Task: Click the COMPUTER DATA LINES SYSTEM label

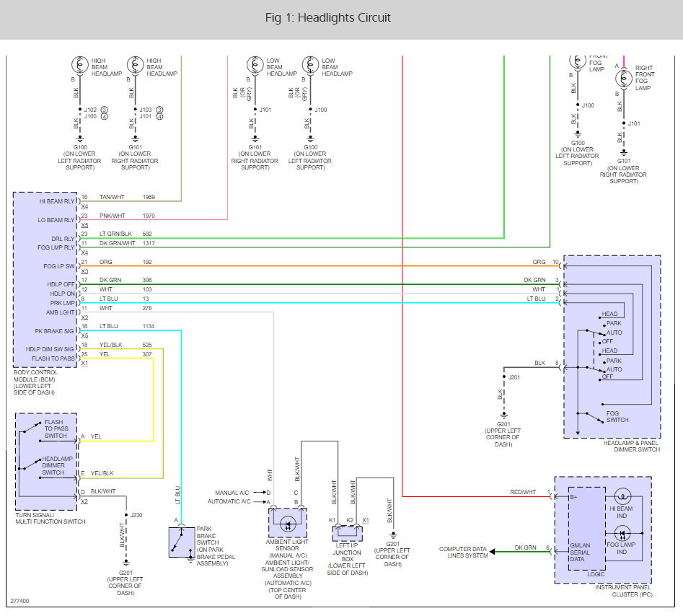Action: [x=462, y=553]
